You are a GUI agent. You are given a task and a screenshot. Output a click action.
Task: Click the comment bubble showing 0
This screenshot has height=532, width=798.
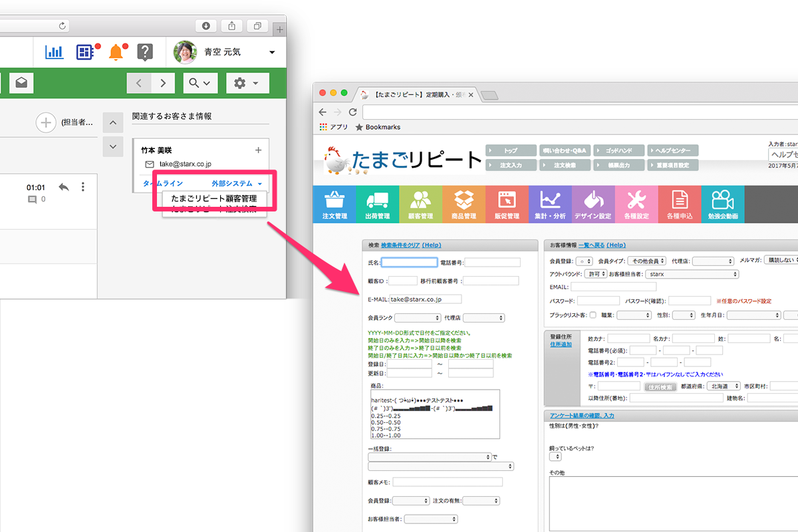click(33, 199)
